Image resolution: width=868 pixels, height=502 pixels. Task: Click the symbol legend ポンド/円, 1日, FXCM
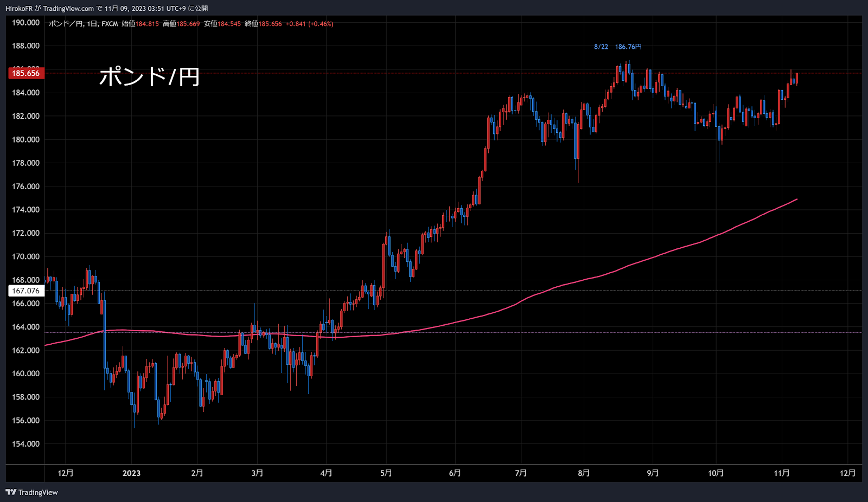click(x=83, y=24)
